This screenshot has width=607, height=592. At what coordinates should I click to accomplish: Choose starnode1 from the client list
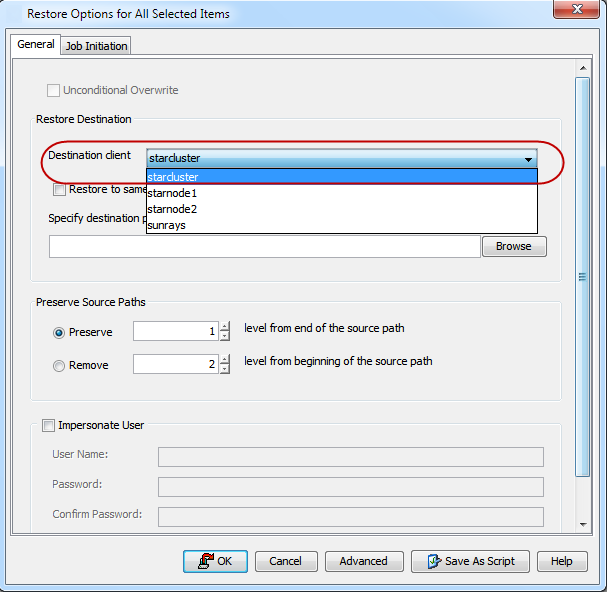coord(172,193)
